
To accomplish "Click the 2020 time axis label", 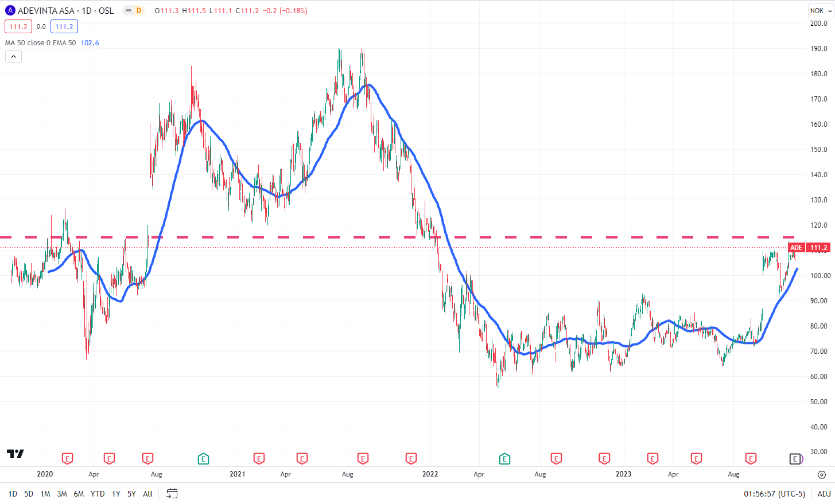I will click(x=45, y=474).
